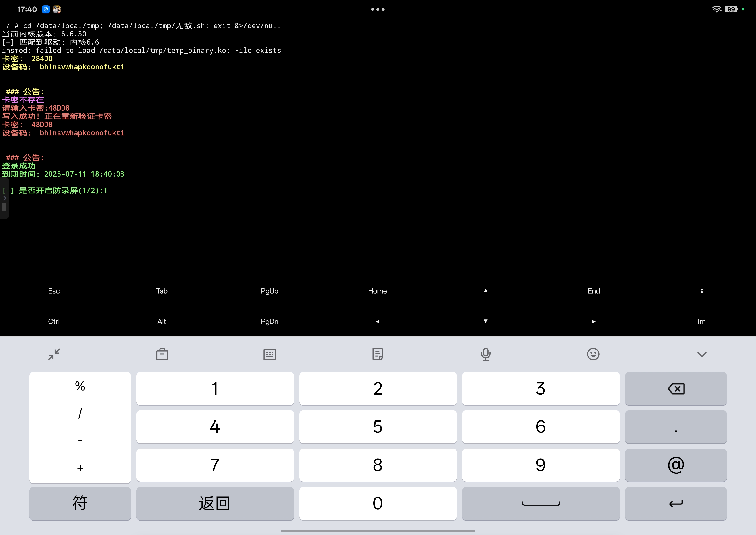Tap the PgDn extra key

point(269,321)
